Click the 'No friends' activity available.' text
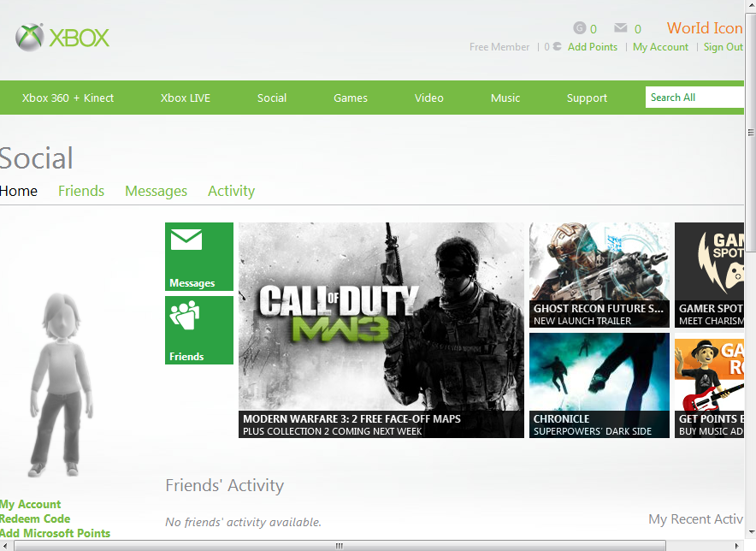Image resolution: width=756 pixels, height=551 pixels. 243,522
